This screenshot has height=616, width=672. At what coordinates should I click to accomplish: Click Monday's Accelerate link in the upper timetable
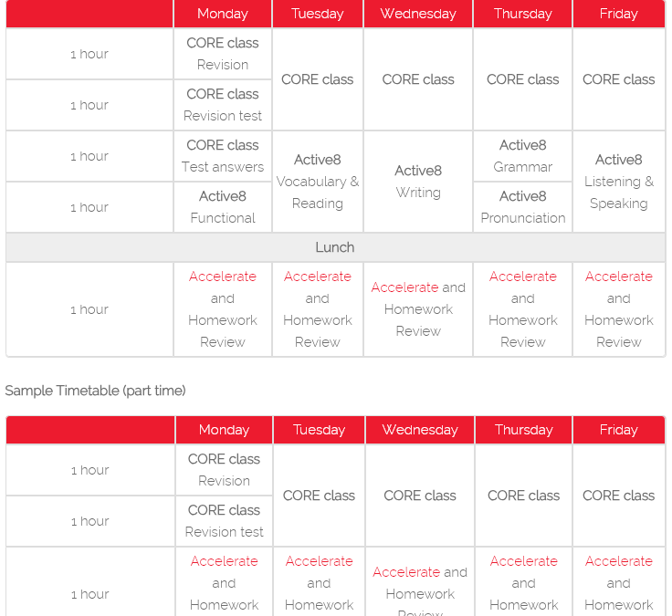223,277
